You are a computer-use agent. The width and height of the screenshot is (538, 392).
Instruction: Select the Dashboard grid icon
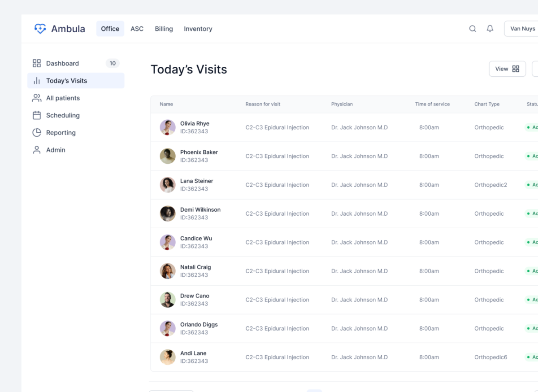click(36, 63)
